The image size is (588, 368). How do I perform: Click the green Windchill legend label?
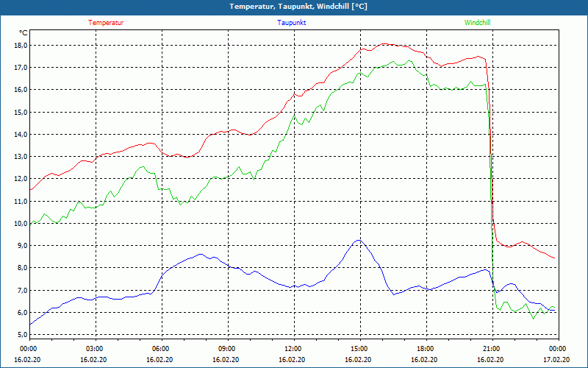point(477,23)
